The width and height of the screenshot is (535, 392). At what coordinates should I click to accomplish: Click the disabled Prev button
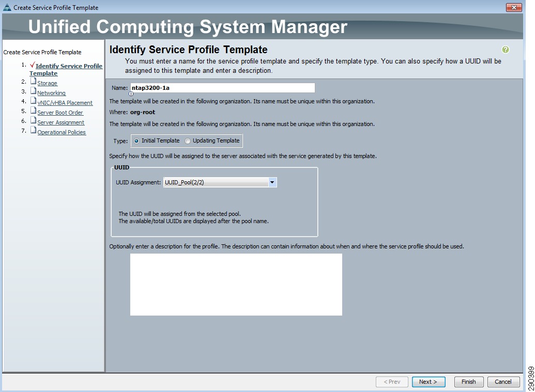tap(392, 382)
